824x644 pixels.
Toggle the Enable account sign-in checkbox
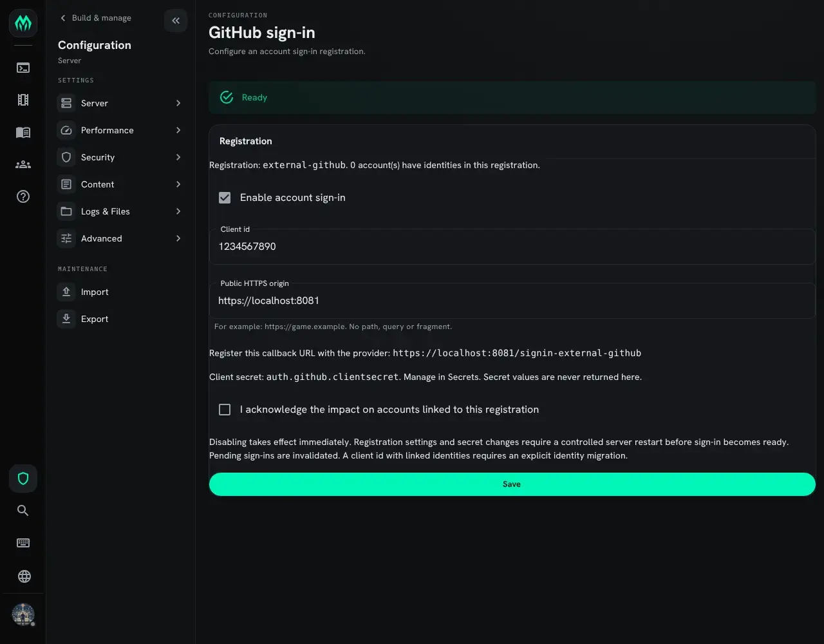(225, 198)
